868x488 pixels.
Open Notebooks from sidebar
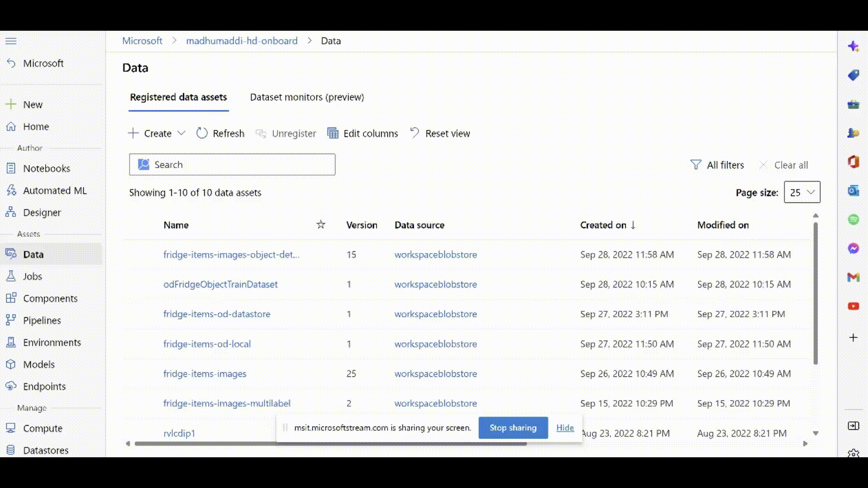(x=47, y=168)
